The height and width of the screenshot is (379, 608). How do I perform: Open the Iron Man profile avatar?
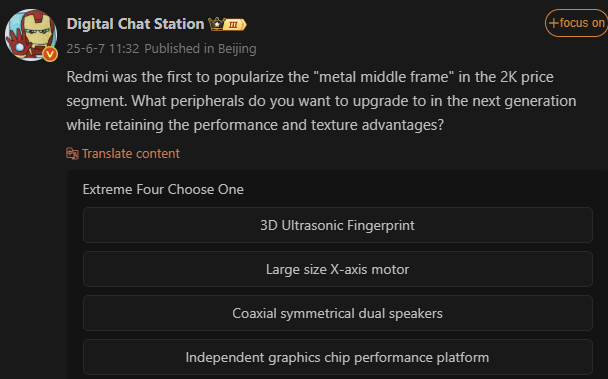(31, 35)
